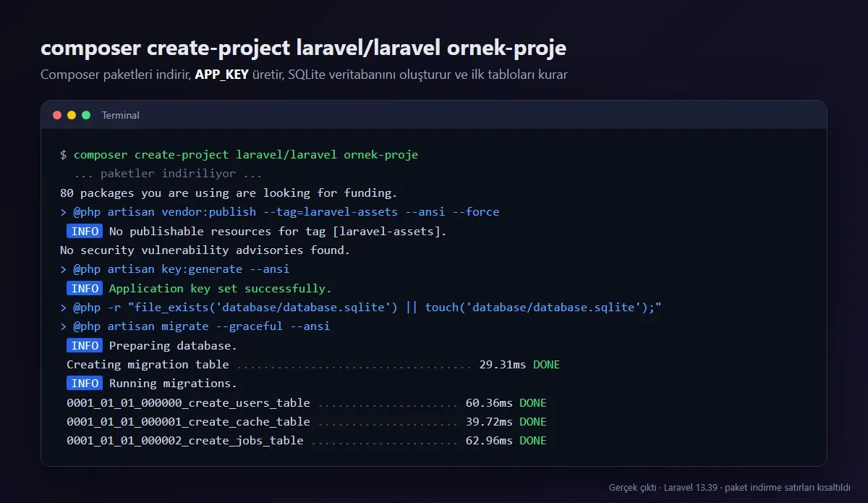Click the 62.96ms timing value

coord(489,441)
